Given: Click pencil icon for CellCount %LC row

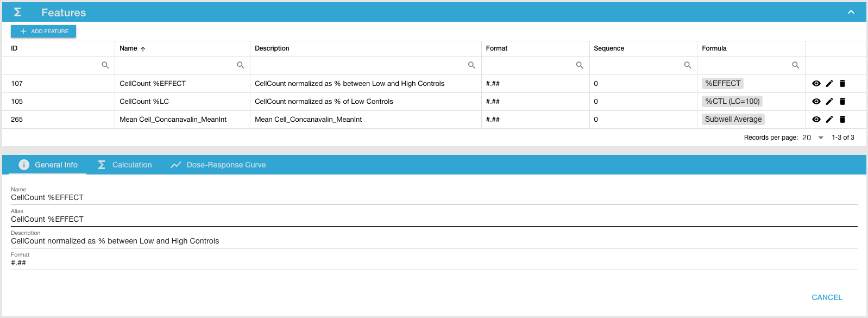Looking at the screenshot, I should click(829, 102).
